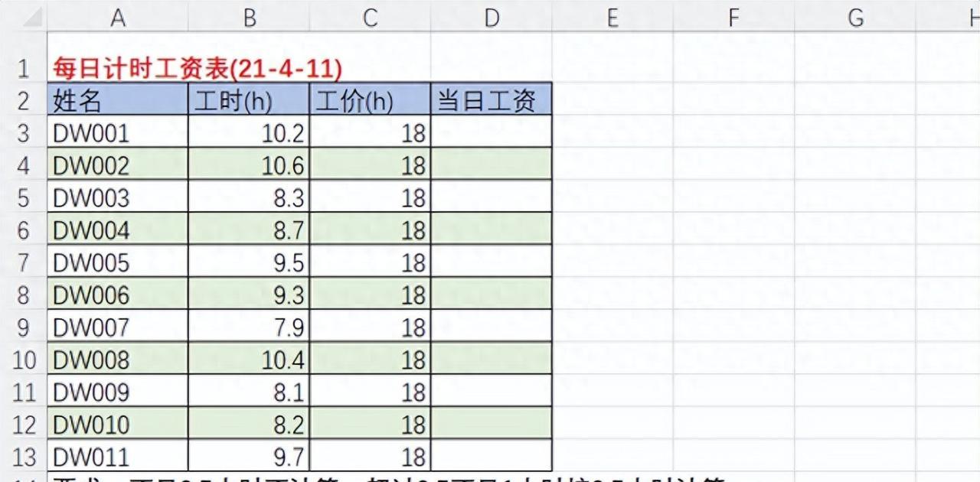The height and width of the screenshot is (482, 980).
Task: Click the 8.2 hours cell for DW010
Action: coord(250,424)
